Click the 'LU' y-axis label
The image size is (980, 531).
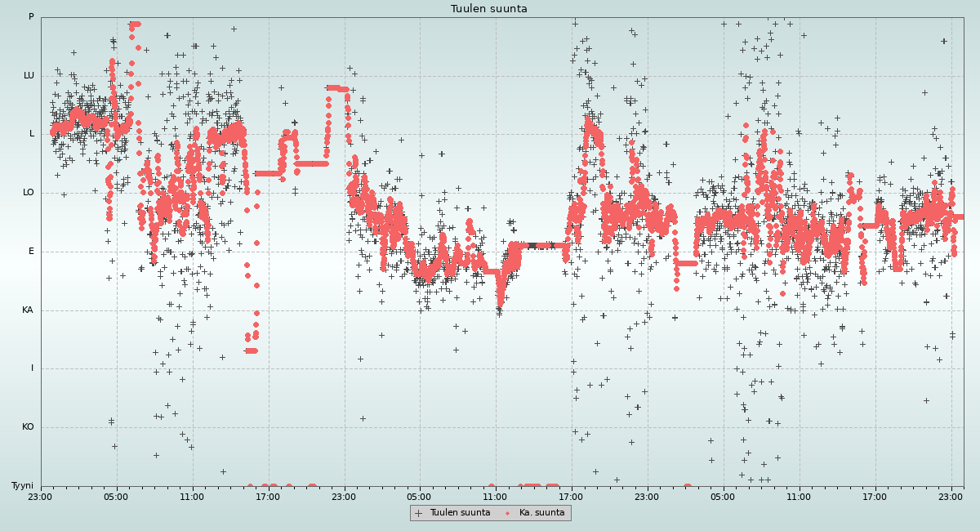(x=29, y=76)
